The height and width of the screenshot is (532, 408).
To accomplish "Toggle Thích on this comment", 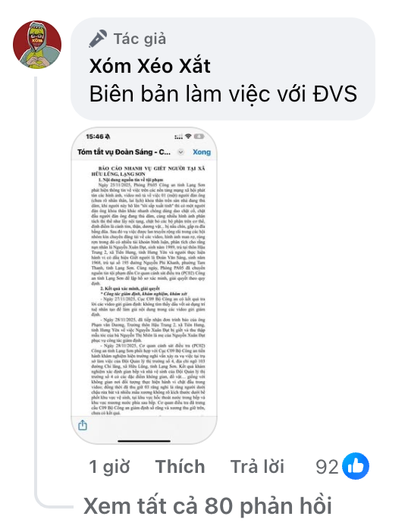I will click(180, 467).
